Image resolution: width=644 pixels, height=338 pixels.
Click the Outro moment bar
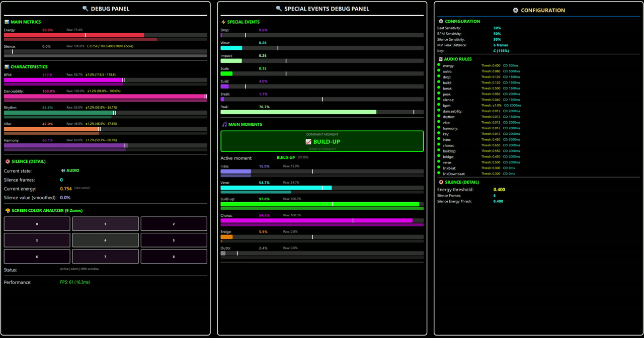322,253
